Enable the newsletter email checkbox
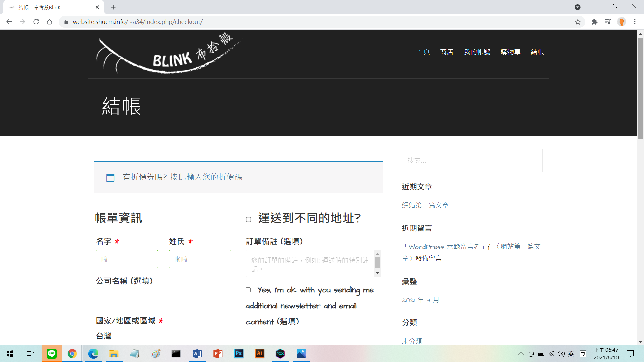The width and height of the screenshot is (644, 362). point(248,290)
